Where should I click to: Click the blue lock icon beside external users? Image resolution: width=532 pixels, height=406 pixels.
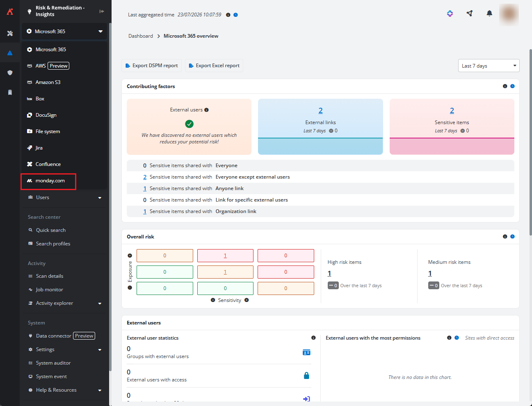[x=306, y=375]
